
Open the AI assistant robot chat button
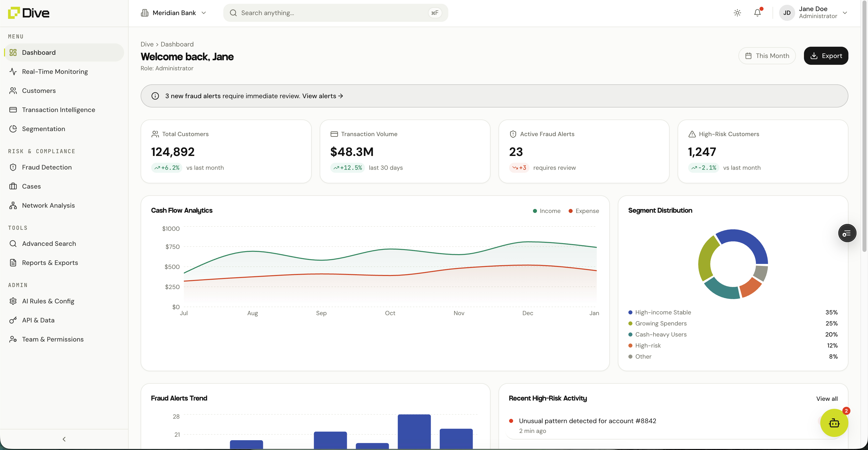point(834,423)
